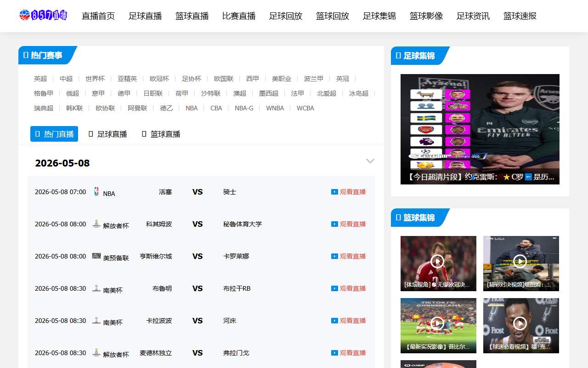Switch to 篮球直播 tab below leagues
The width and height of the screenshot is (588, 368).
coord(161,134)
